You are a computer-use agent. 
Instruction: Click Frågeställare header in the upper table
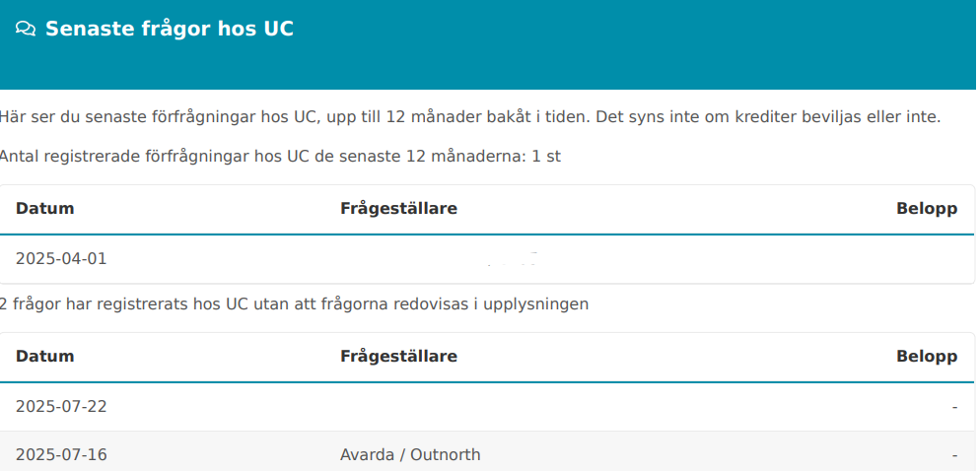coord(398,209)
